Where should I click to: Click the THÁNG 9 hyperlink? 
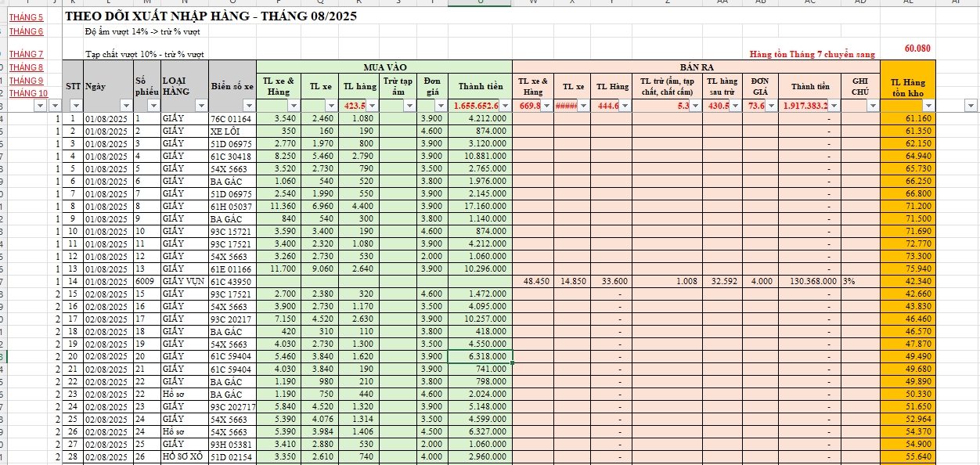coord(27,81)
